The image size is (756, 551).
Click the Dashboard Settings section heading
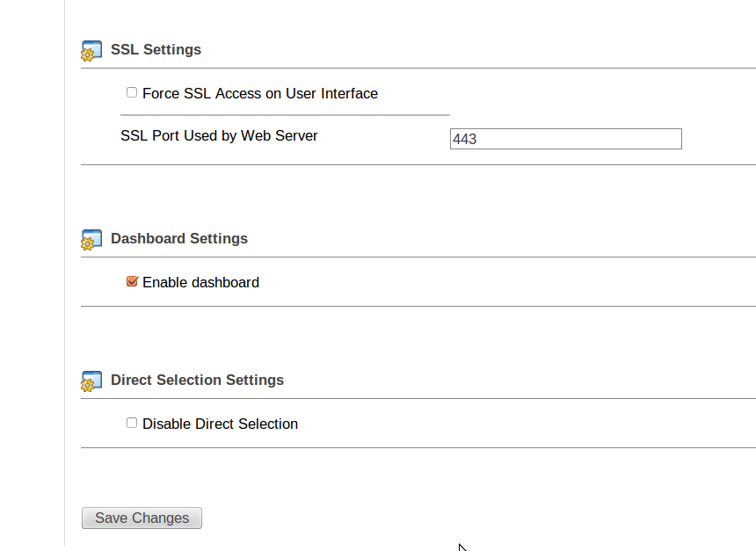point(179,239)
